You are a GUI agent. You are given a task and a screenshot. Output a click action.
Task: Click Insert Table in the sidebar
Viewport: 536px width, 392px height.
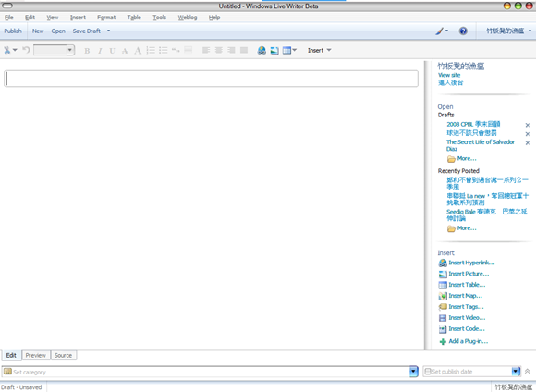(x=462, y=285)
